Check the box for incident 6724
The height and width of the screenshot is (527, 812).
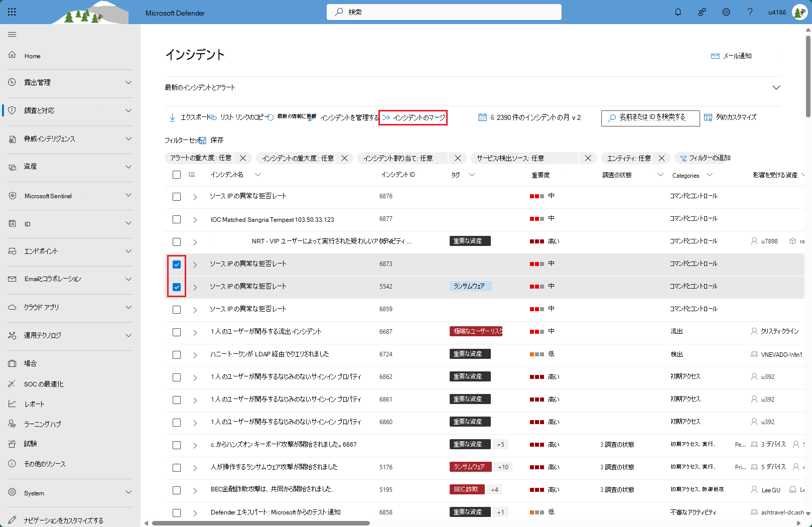[177, 355]
